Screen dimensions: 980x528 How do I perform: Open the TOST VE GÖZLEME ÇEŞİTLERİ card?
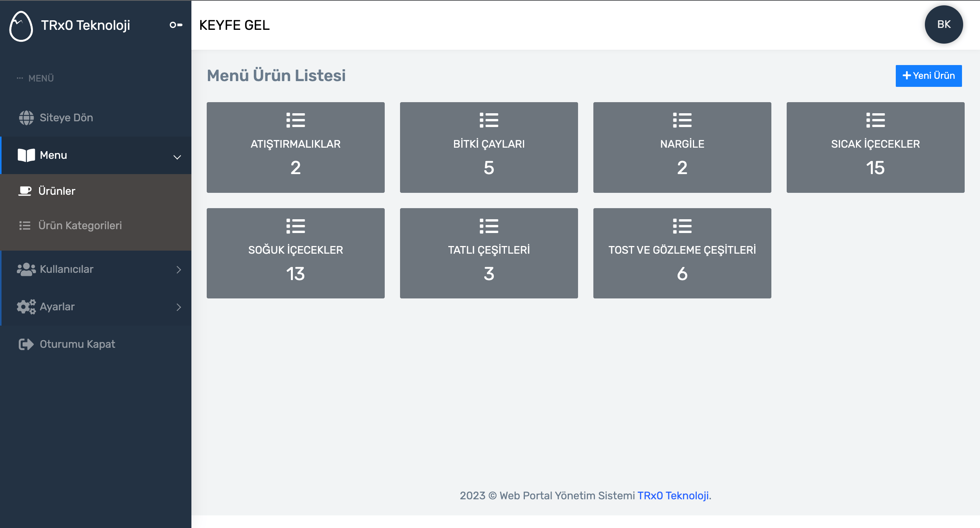tap(682, 253)
